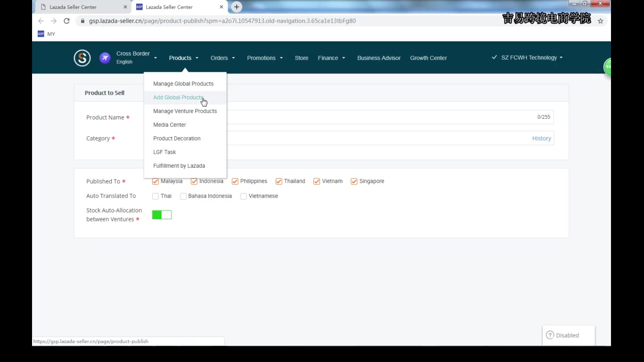
Task: Open a new browser tab
Action: tap(237, 7)
